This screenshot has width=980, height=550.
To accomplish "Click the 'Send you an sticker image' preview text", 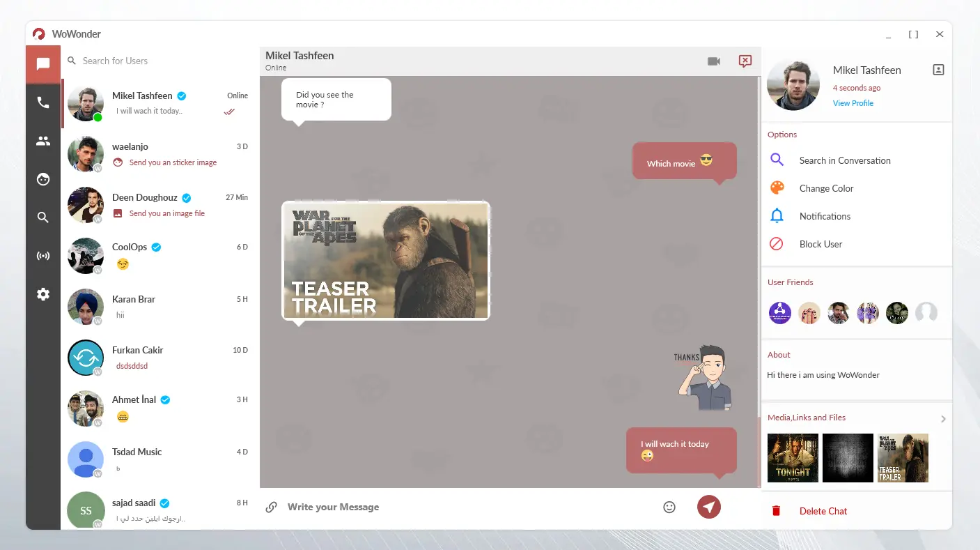I will coord(173,162).
